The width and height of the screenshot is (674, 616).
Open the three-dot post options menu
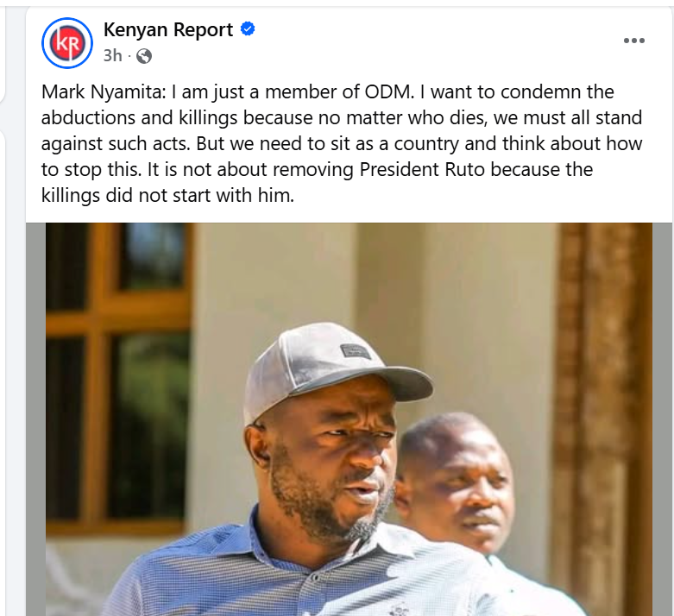[634, 41]
